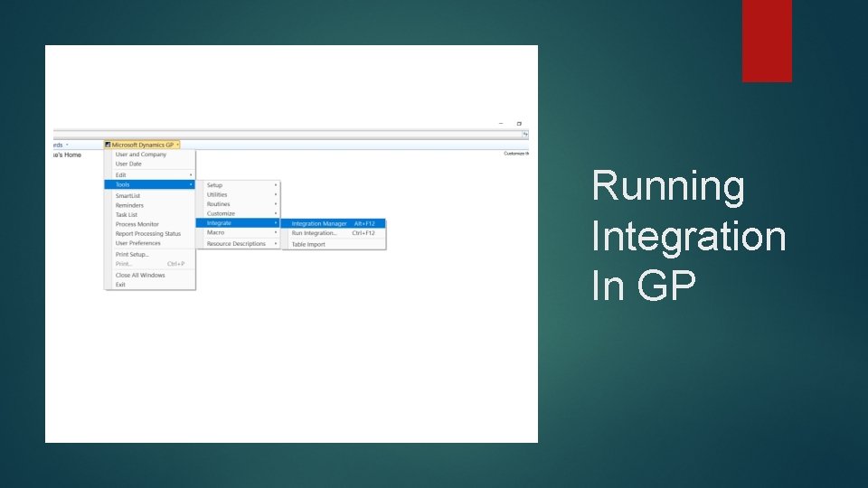
Task: Click the restore window button
Action: coord(519,124)
